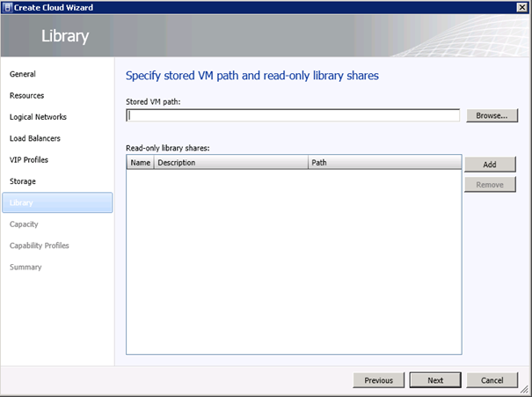This screenshot has height=397, width=532.
Task: Cancel the Create Cloud Wizard
Action: click(492, 380)
